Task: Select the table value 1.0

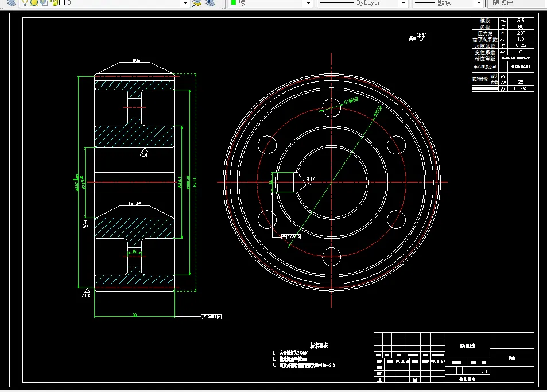Action: 521,40
